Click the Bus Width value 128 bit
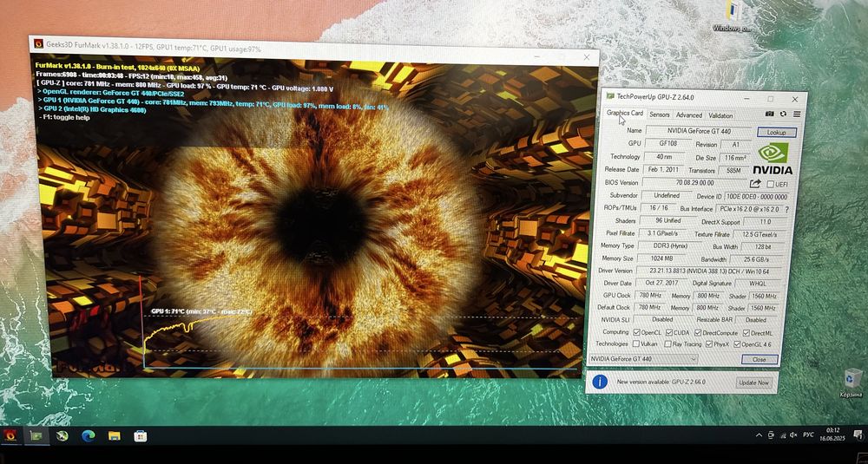 (763, 247)
